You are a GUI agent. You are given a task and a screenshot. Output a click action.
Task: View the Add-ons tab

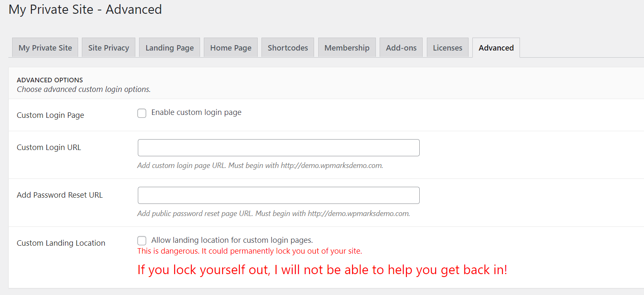click(x=401, y=47)
